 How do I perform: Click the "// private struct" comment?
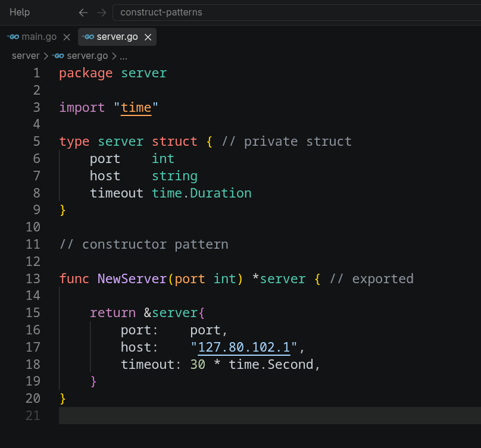[286, 142]
